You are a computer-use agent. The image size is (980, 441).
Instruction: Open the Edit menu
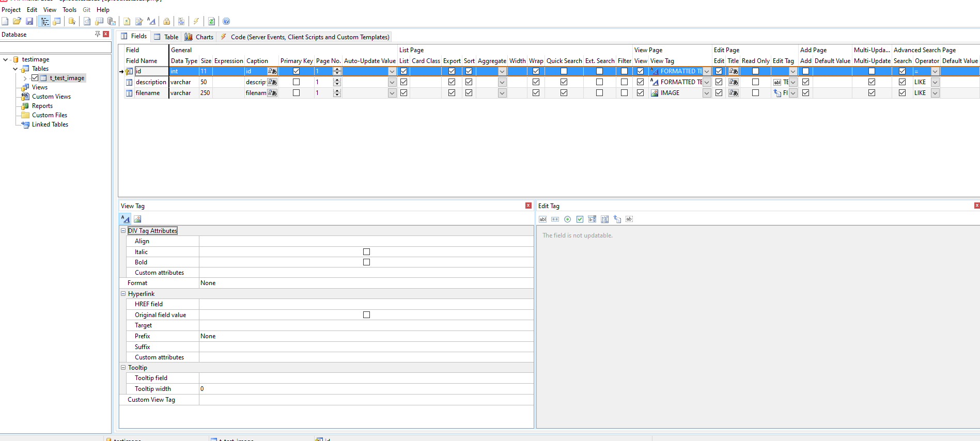coord(32,9)
